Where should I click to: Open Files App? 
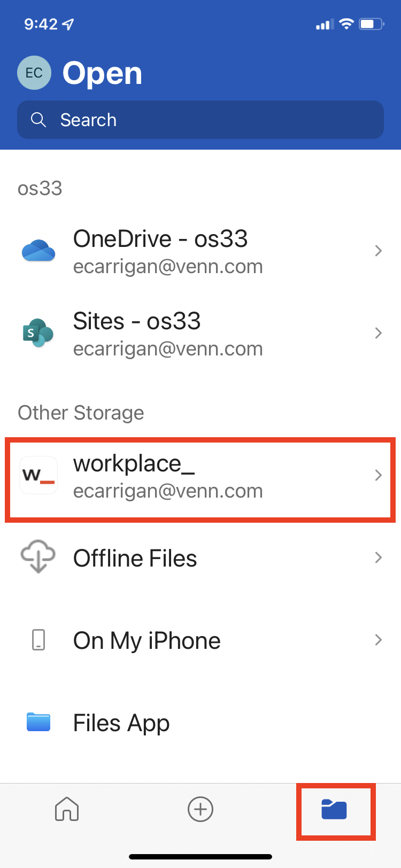pos(200,723)
